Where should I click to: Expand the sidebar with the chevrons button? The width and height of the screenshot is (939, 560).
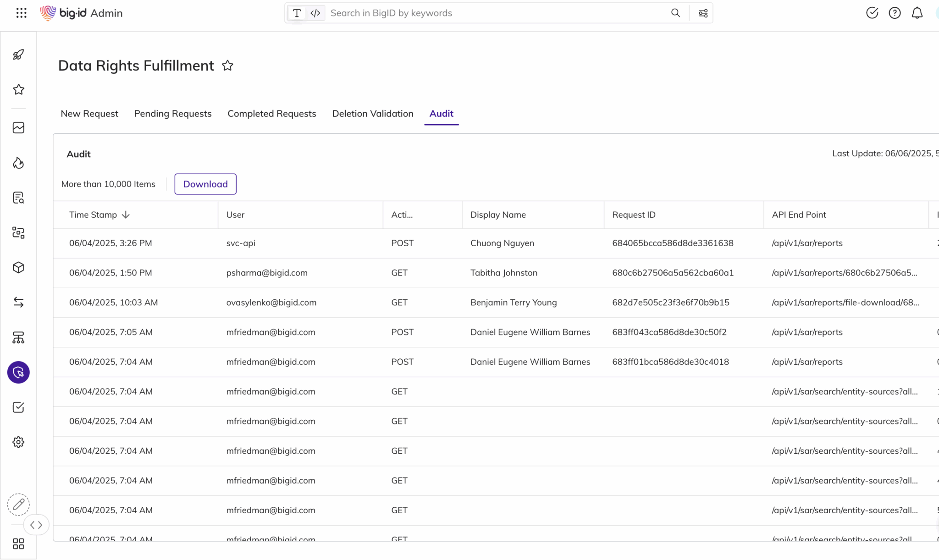(x=36, y=525)
